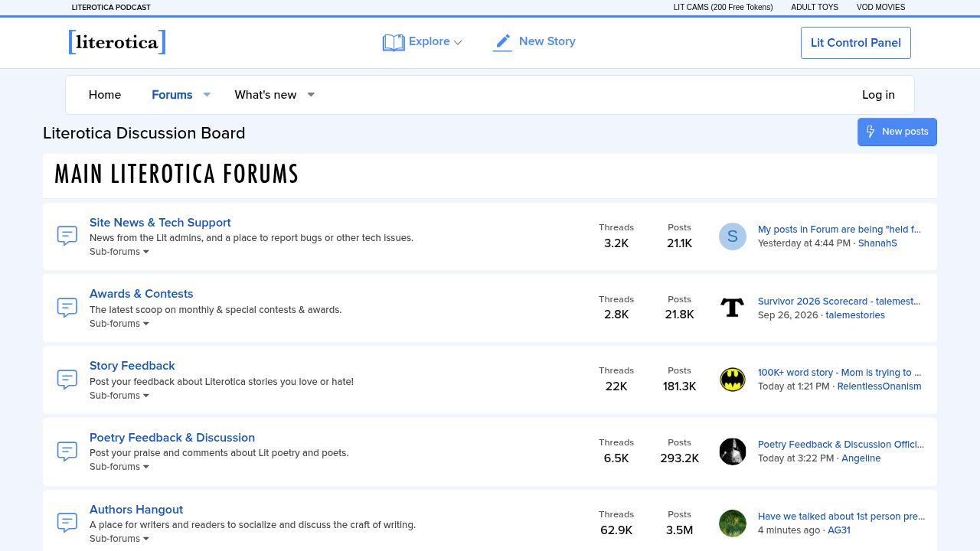Screen dimensions: 980x551
Task: Open Lit Cams top link
Action: pyautogui.click(x=724, y=8)
